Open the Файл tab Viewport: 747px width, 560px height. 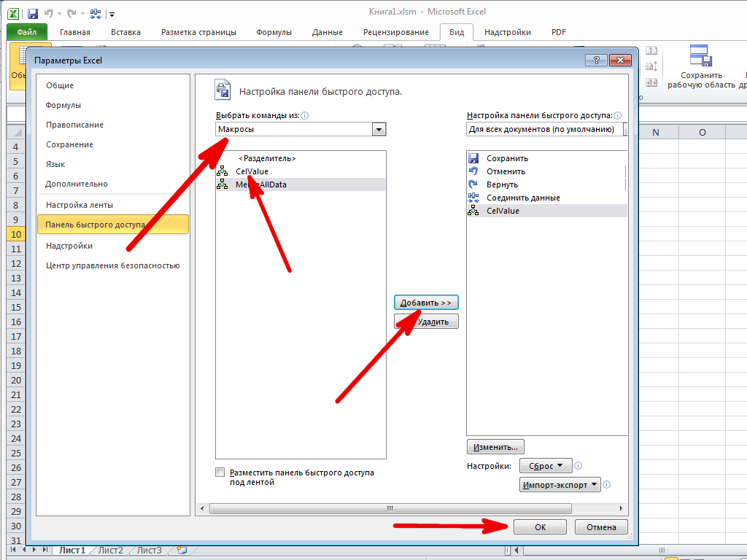click(x=27, y=32)
